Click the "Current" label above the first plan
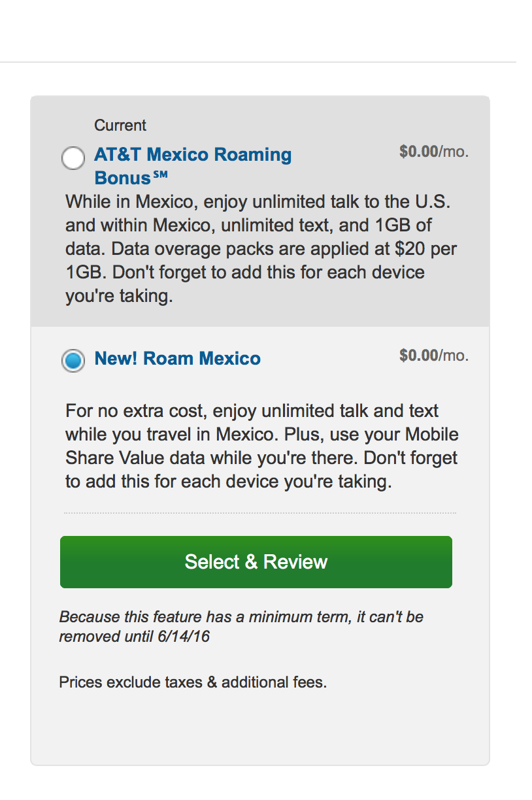The width and height of the screenshot is (532, 800). [x=120, y=125]
